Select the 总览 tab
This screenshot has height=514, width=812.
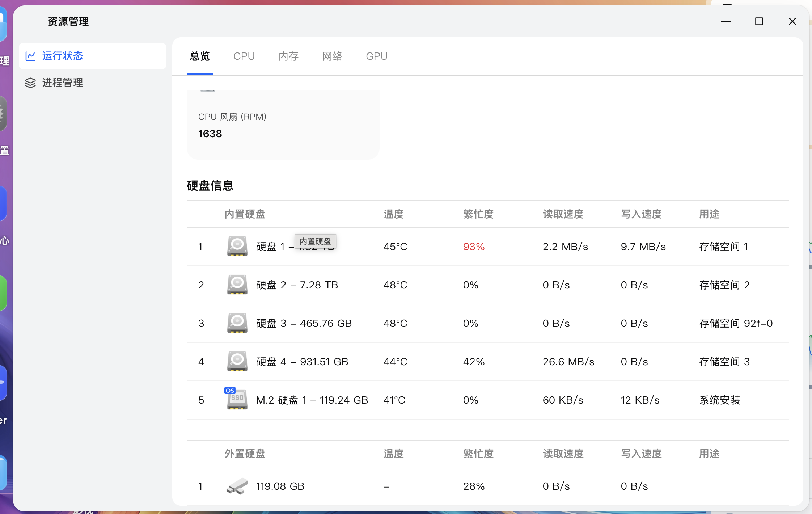[199, 56]
